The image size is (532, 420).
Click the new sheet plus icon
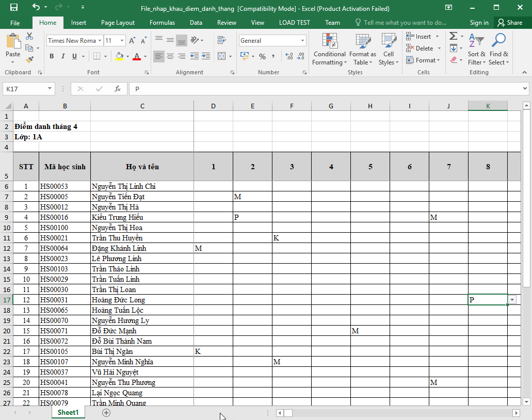coord(106,413)
